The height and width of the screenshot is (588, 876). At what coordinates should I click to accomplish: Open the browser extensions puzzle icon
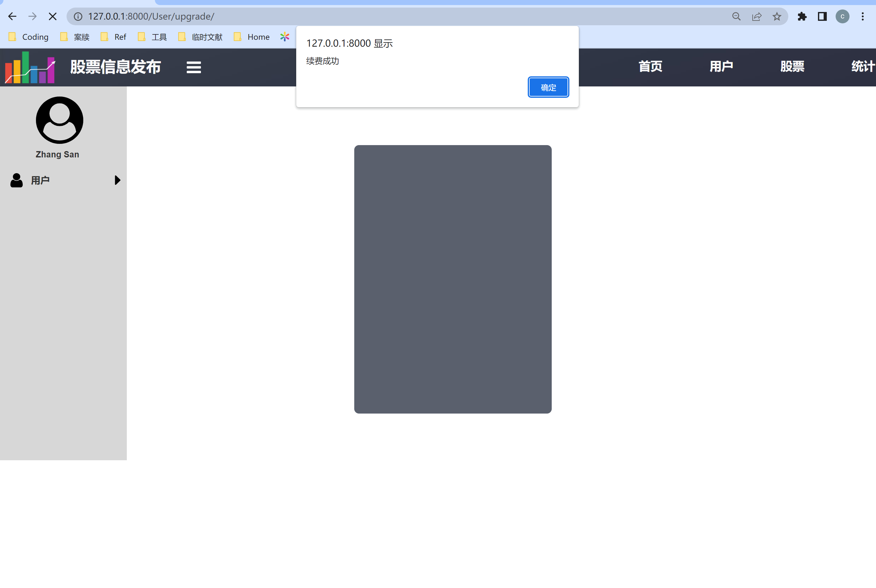click(x=802, y=16)
